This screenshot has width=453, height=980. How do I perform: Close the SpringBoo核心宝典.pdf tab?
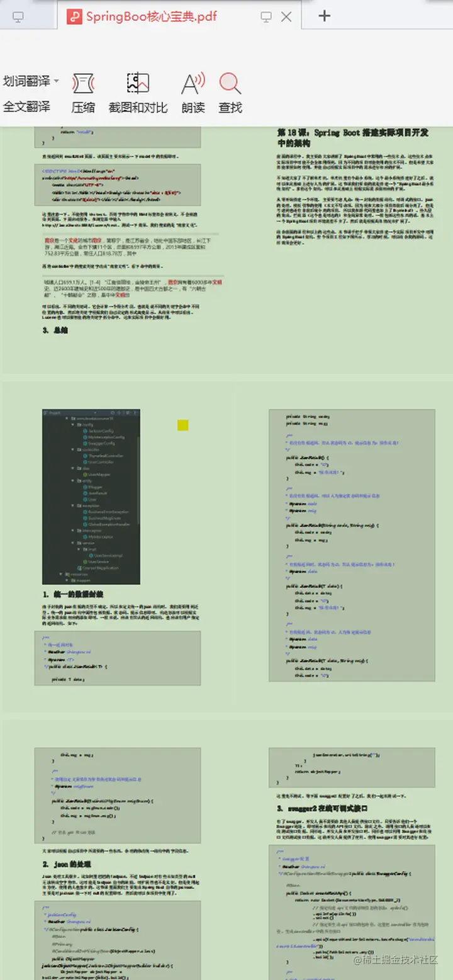[286, 17]
